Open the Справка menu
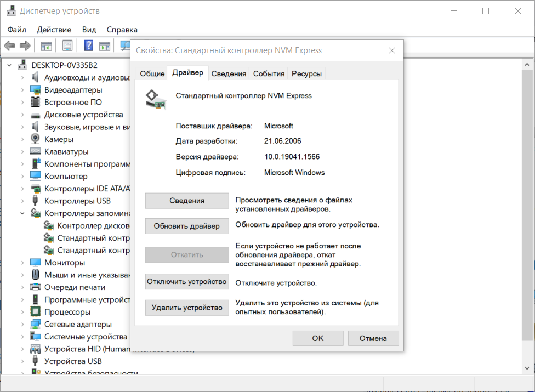Viewport: 535px width, 392px height. [122, 30]
